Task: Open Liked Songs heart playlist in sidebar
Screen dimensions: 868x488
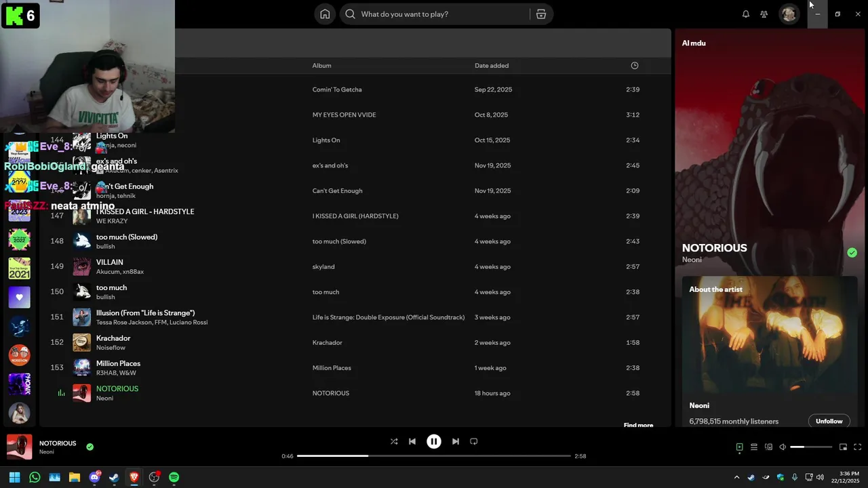Action: point(19,297)
